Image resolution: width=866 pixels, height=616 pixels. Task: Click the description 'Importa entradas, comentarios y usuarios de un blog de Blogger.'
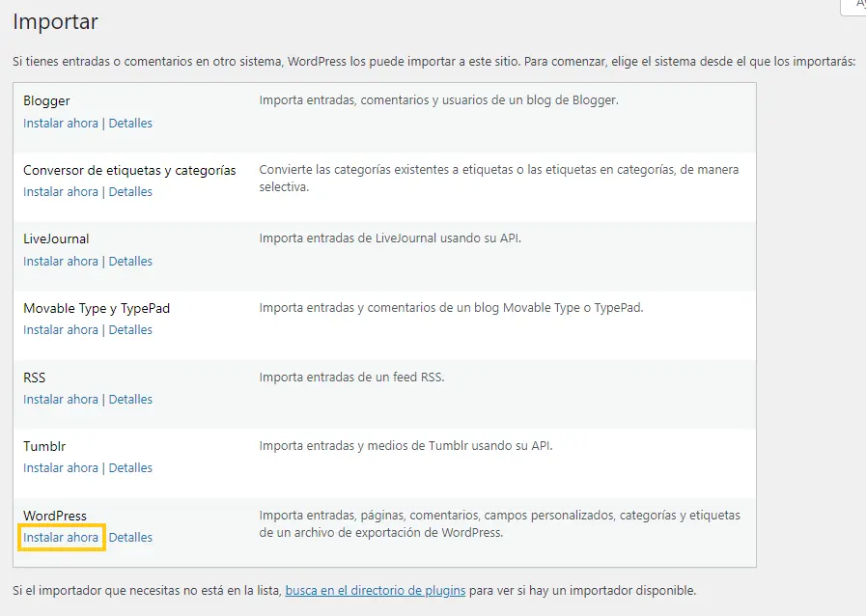[439, 100]
